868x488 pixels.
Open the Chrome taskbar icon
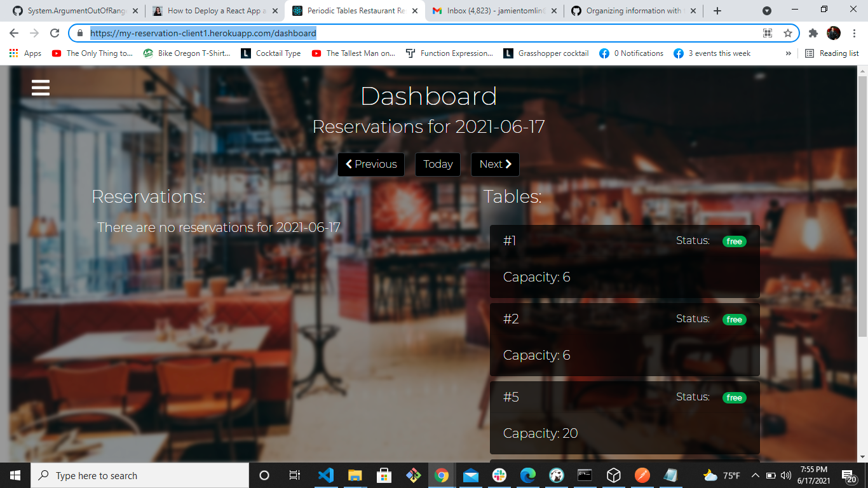tap(442, 475)
